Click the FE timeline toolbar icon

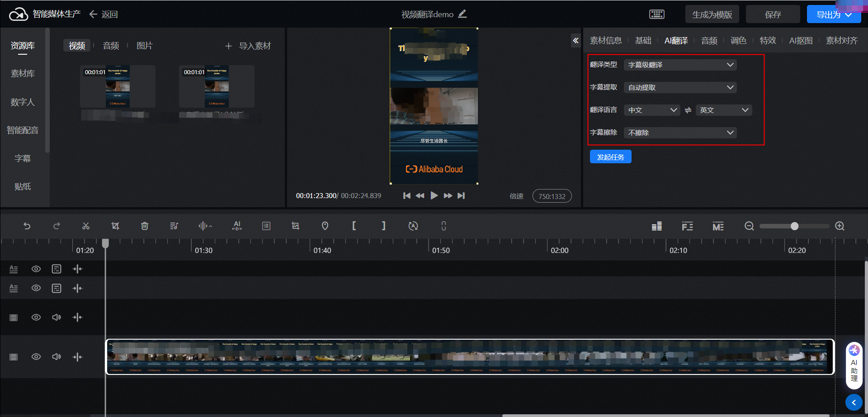point(687,226)
